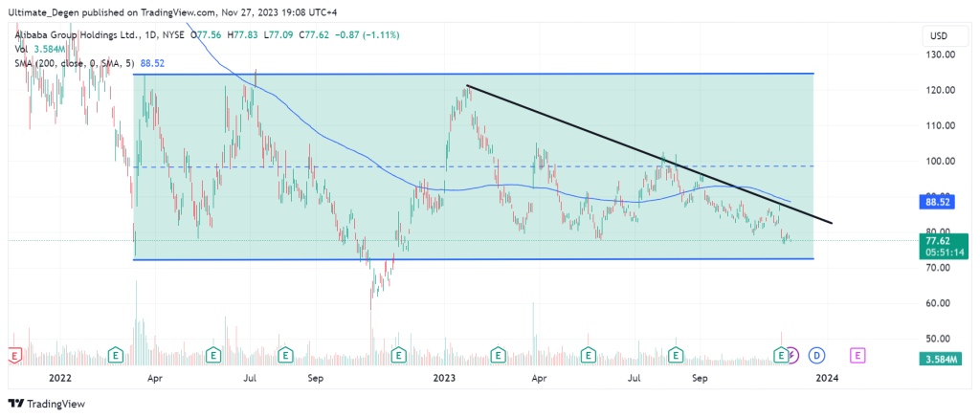
Task: Click the 05:51:14 countdown under current price
Action: 943,253
